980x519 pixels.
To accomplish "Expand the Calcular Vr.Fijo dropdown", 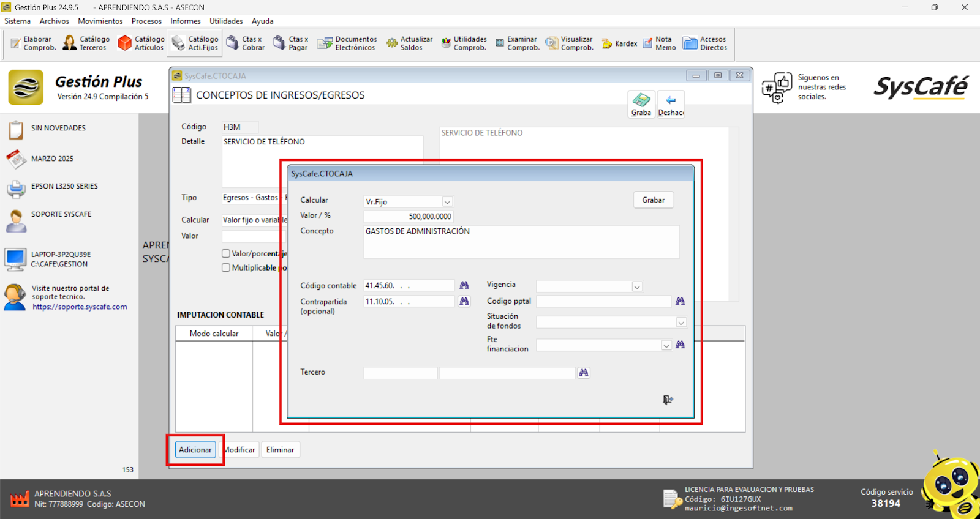I will point(447,202).
